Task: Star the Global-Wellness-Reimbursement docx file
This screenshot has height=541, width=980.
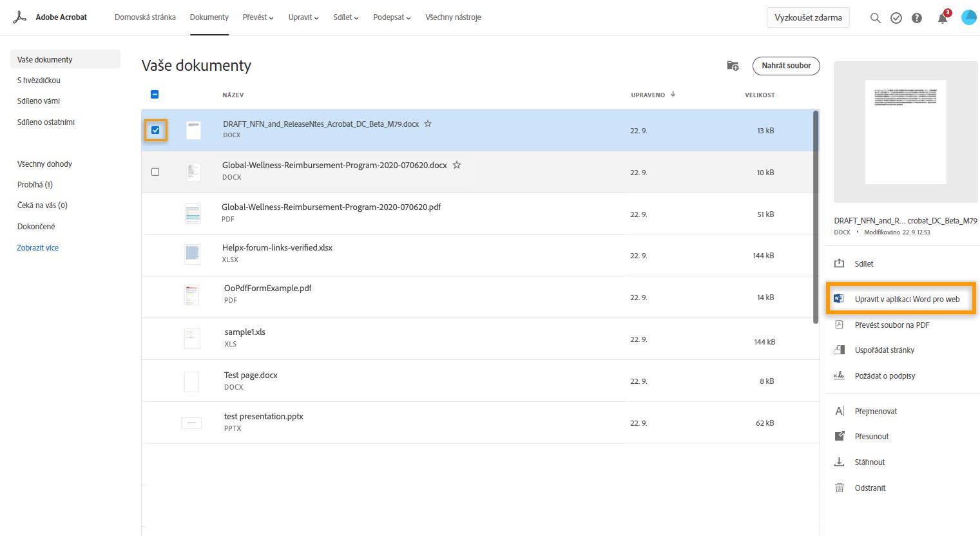Action: click(x=457, y=165)
